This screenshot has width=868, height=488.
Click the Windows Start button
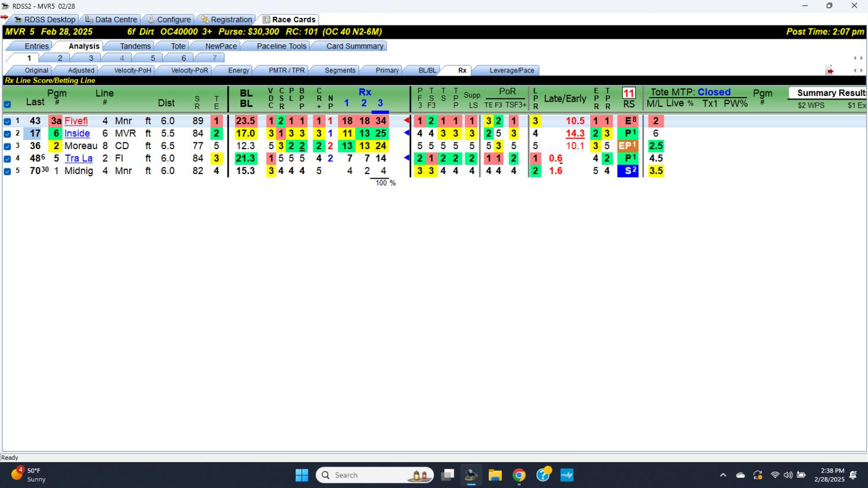click(302, 475)
